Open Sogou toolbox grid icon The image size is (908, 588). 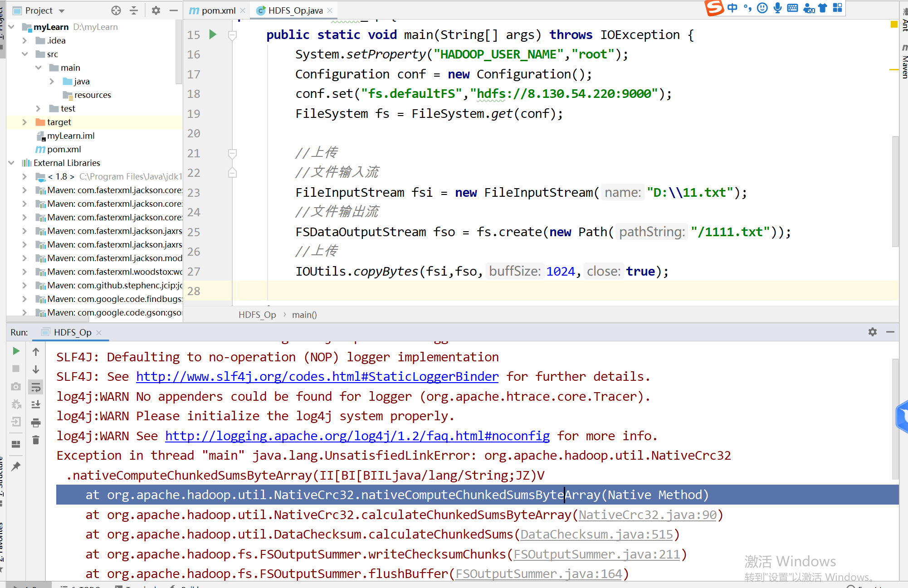[837, 8]
